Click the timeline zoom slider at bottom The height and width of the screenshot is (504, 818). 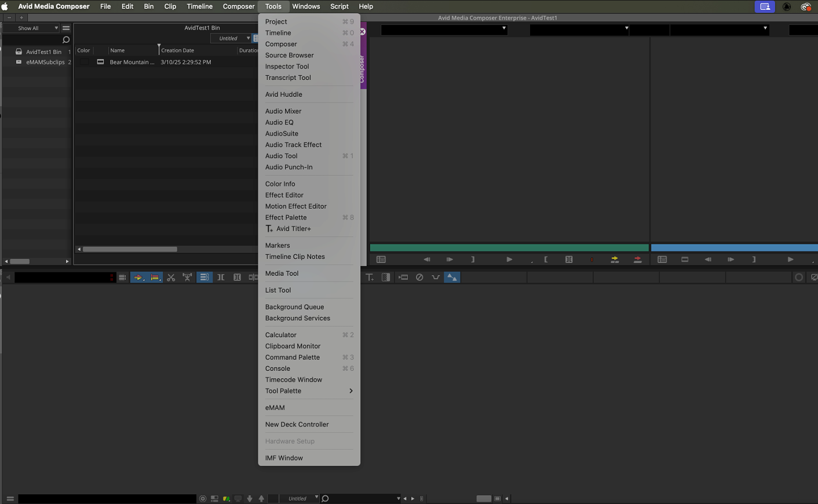coord(484,498)
